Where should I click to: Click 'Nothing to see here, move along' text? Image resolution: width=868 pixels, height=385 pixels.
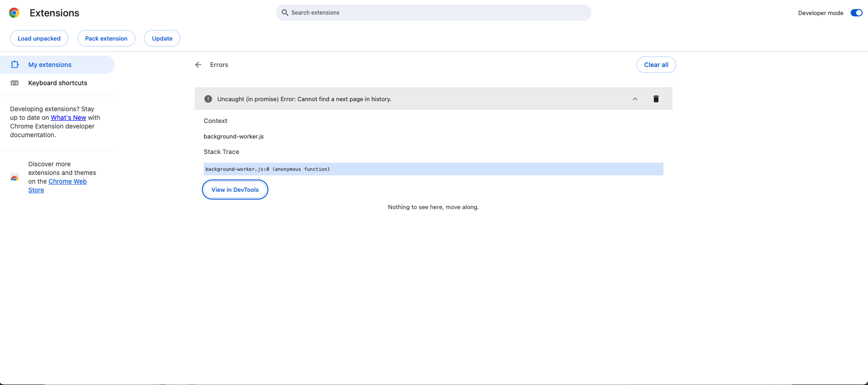pos(433,207)
